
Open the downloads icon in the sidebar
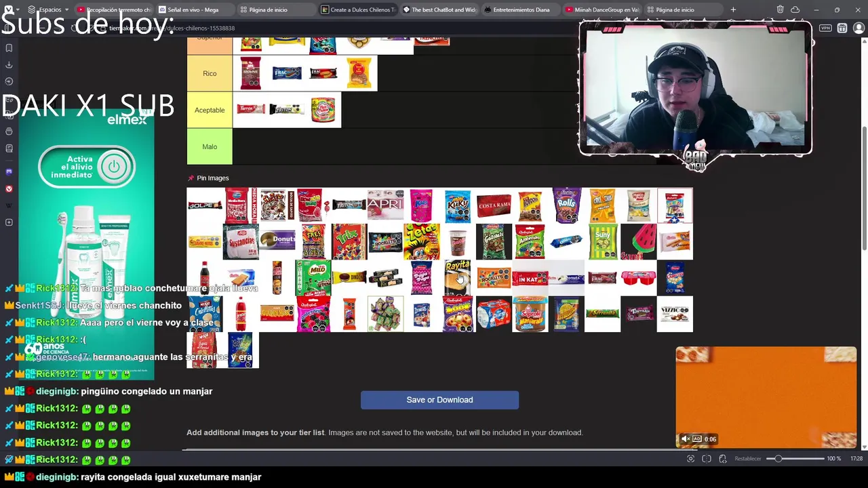pyautogui.click(x=9, y=64)
